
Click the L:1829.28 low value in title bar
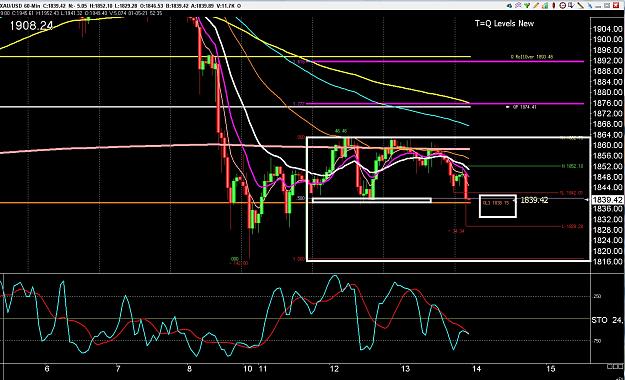[126, 6]
